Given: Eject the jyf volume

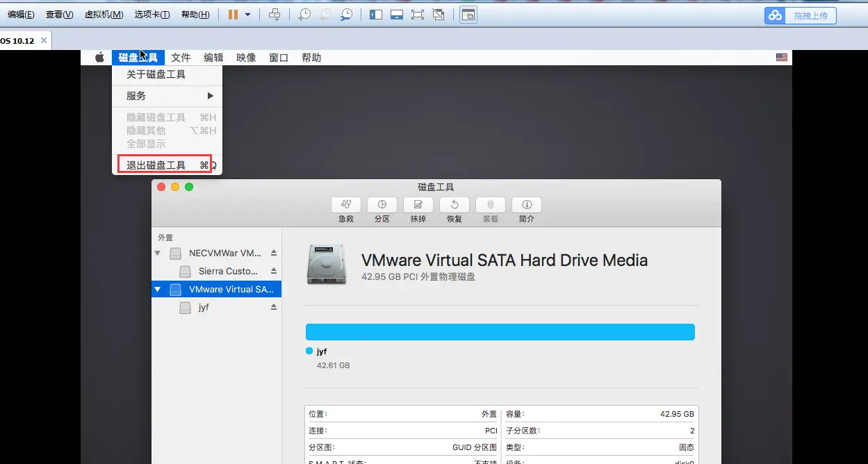Looking at the screenshot, I should tap(274, 307).
